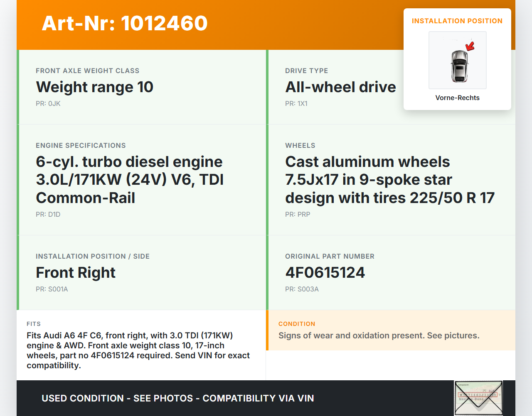Click the PR: PRP code

298,215
